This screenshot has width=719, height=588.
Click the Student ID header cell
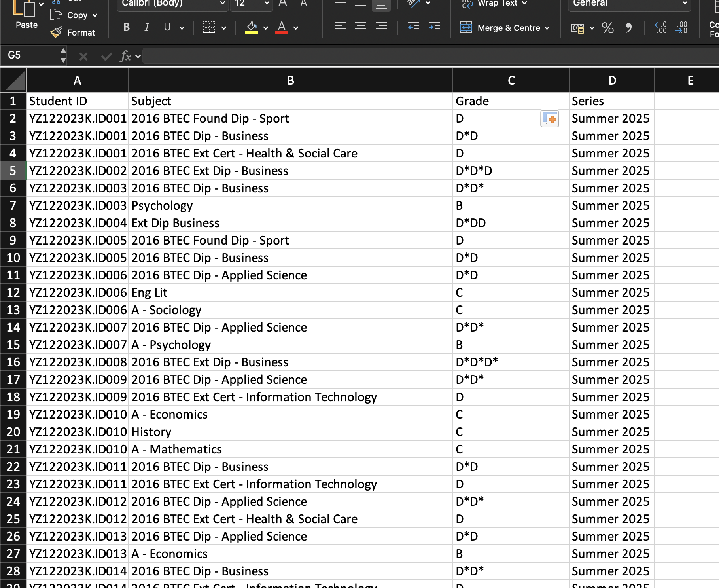[78, 101]
